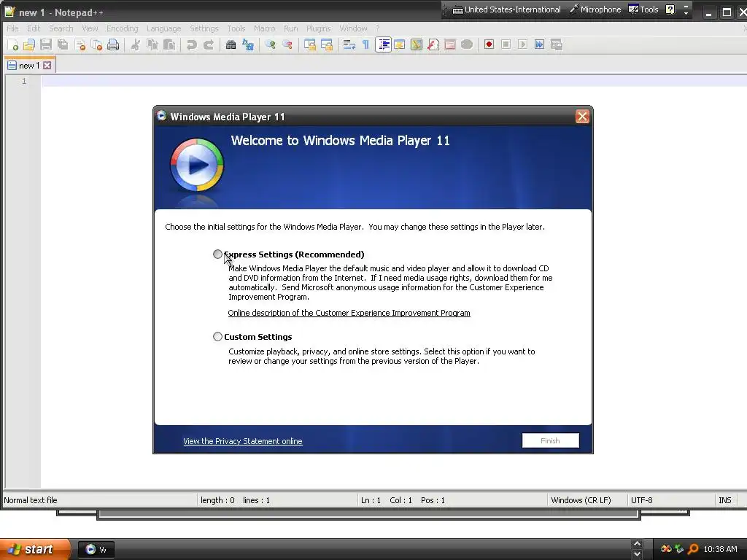This screenshot has width=747, height=560.
Task: Toggle synchronized horizontal scrolling icon in Notepad++
Action: click(327, 44)
